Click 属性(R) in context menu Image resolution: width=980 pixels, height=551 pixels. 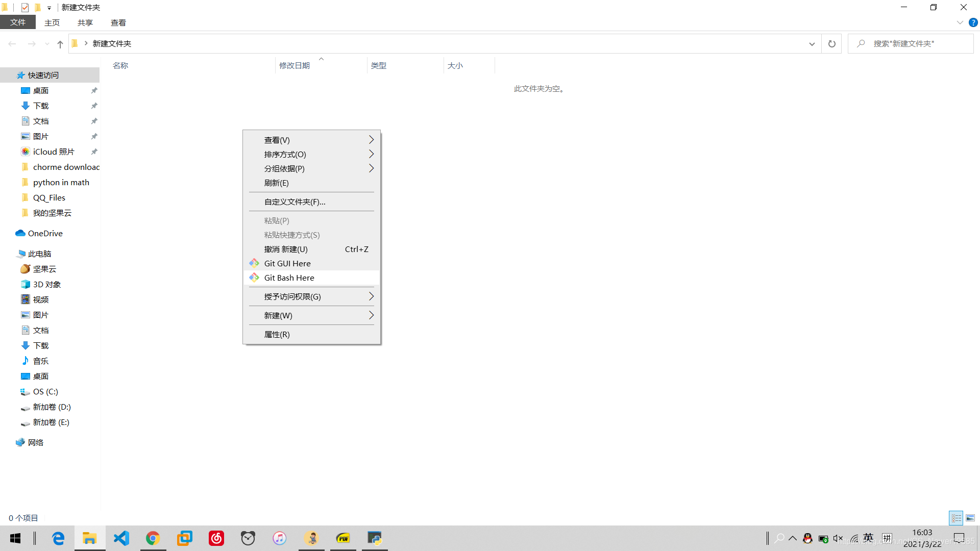click(277, 334)
